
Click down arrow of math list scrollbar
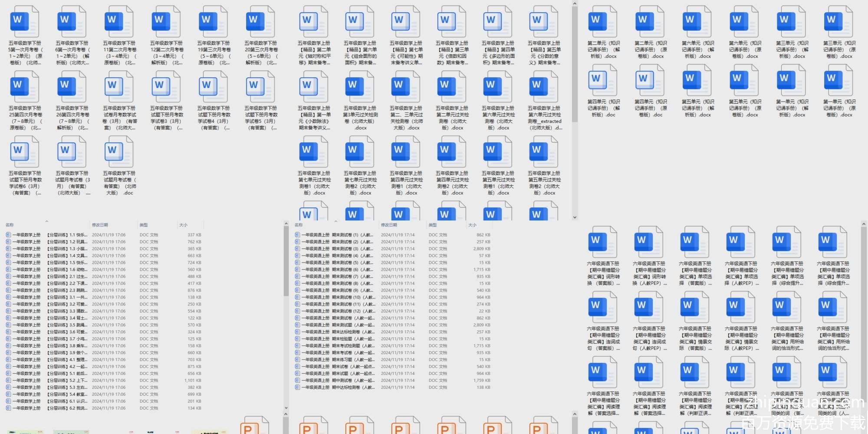coord(286,408)
